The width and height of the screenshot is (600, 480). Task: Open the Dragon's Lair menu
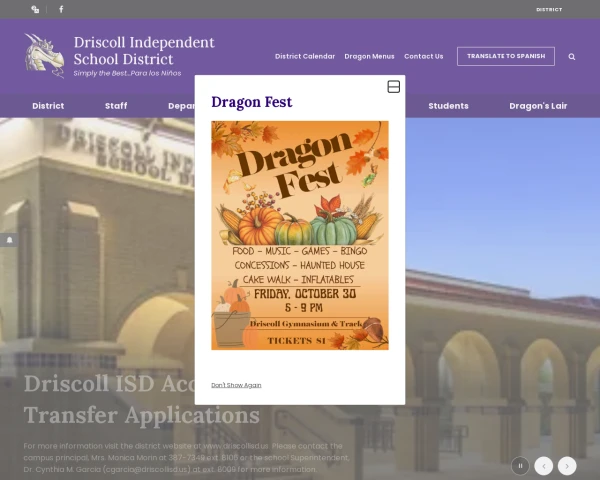(x=538, y=106)
